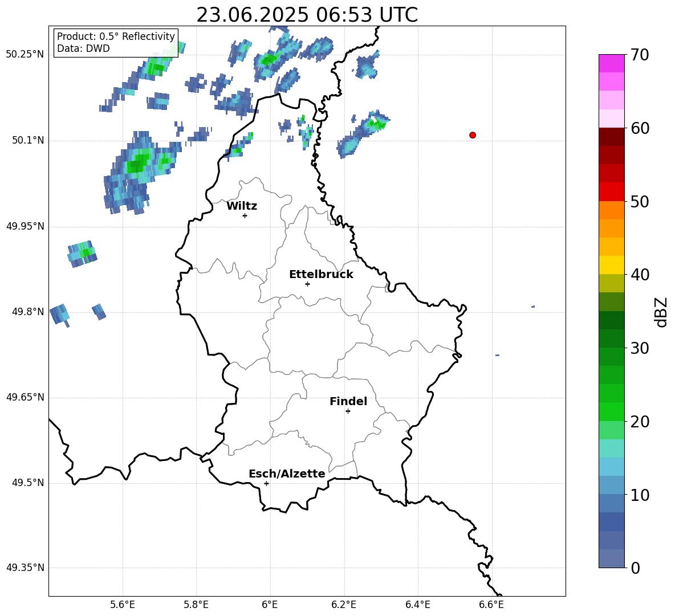Click the 6°E longitude label
675x616 pixels.
(270, 605)
